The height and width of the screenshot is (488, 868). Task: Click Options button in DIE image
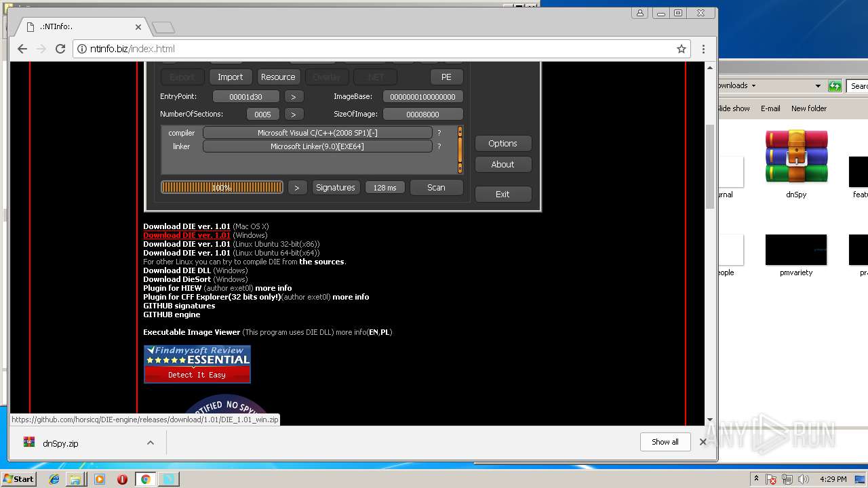click(502, 144)
